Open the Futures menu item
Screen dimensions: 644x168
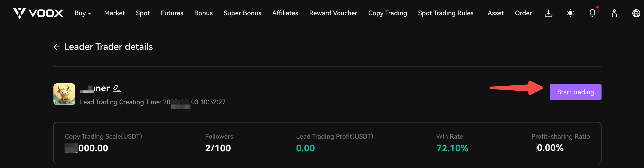coord(172,13)
